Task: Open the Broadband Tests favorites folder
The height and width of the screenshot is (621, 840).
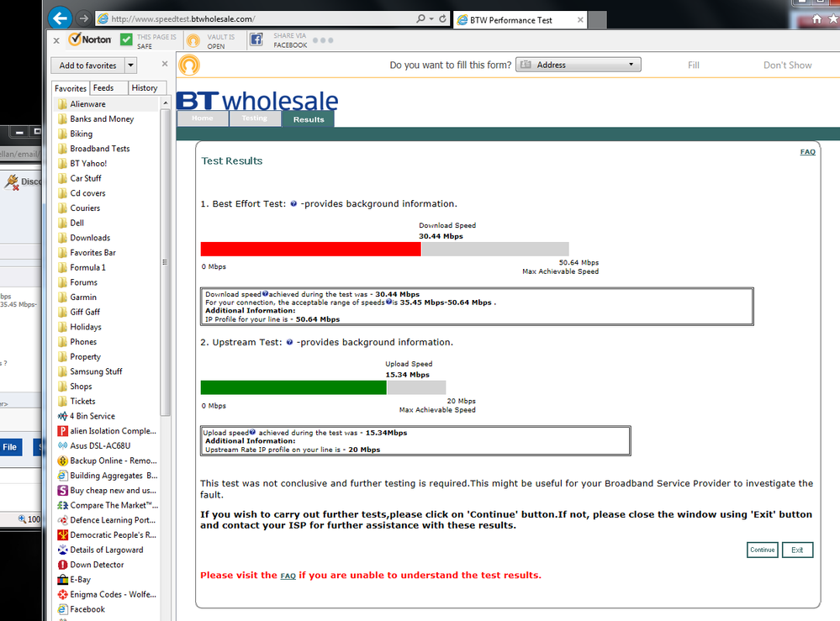Action: coord(100,148)
